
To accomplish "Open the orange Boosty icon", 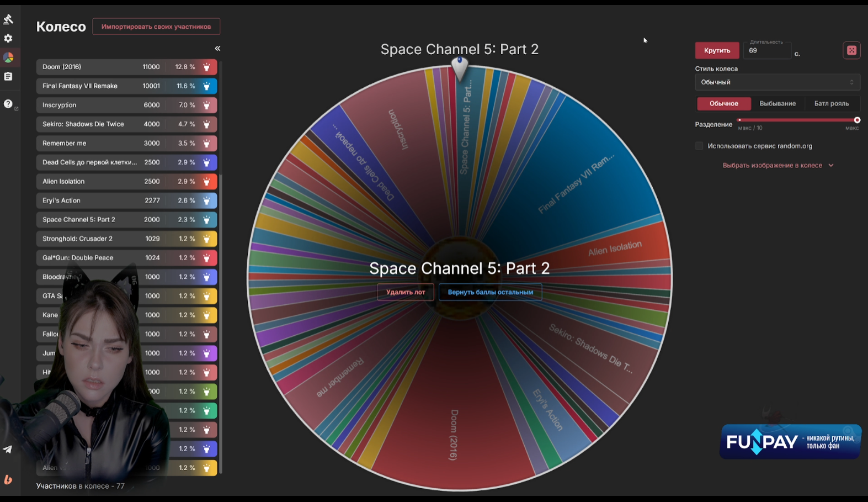I will pos(8,479).
